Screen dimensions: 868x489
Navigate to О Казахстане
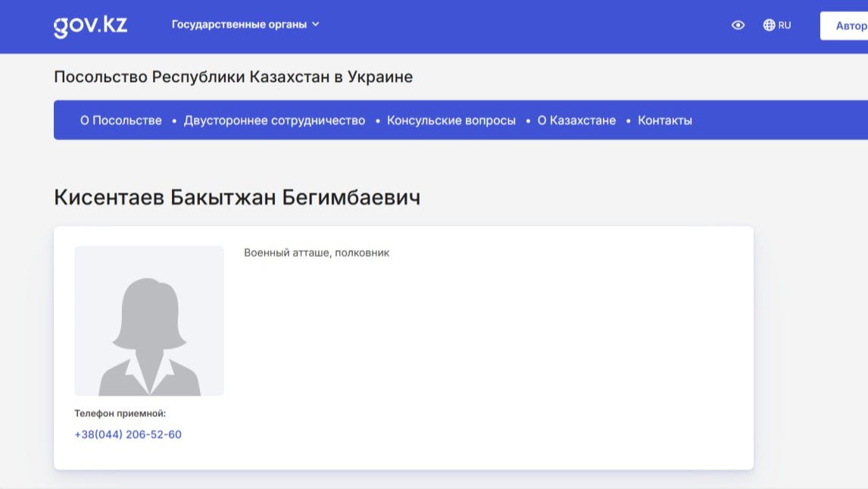click(576, 121)
